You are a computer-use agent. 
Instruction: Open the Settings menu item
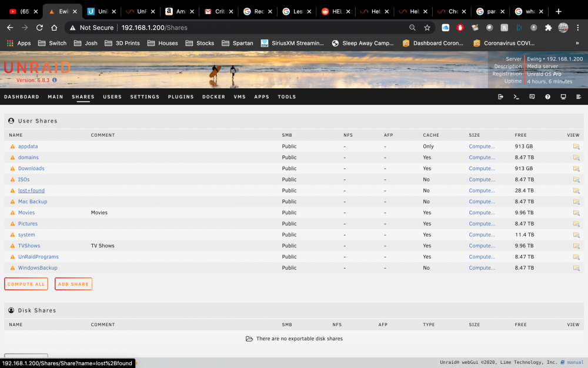(145, 97)
